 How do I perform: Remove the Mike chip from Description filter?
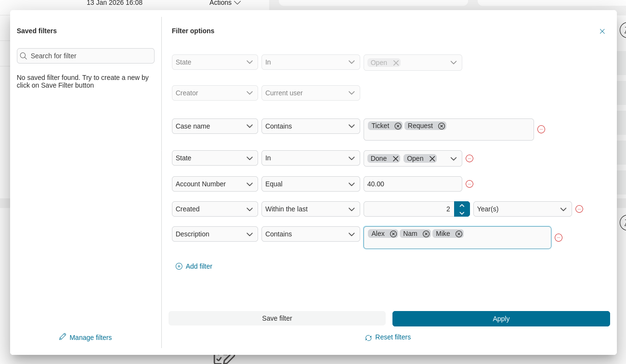[x=458, y=234]
